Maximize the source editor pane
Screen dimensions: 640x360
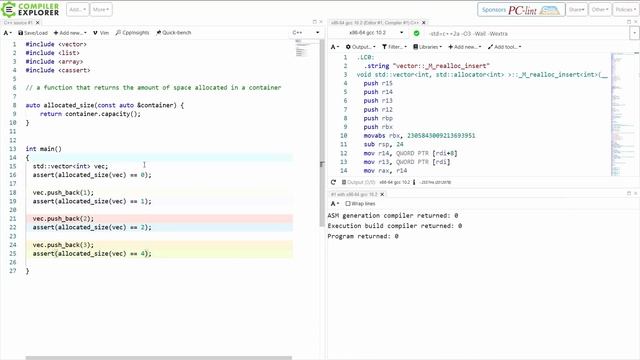pyautogui.click(x=314, y=22)
